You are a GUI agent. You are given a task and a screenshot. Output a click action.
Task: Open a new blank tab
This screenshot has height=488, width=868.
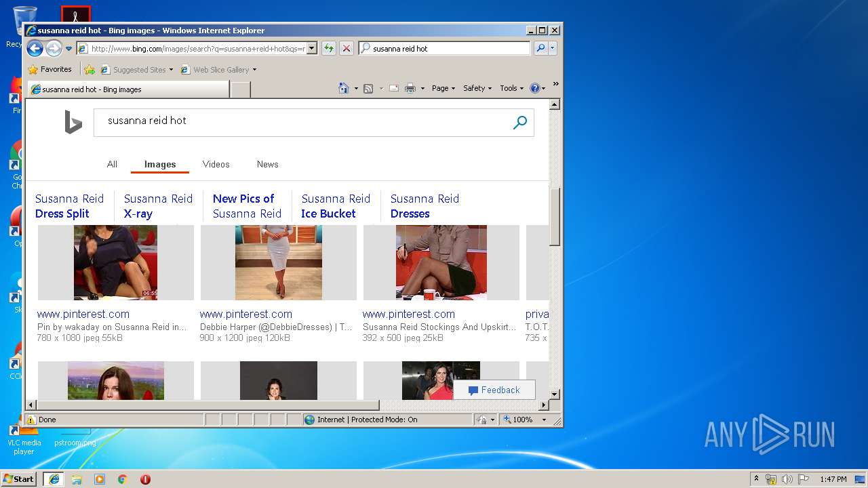(x=240, y=89)
